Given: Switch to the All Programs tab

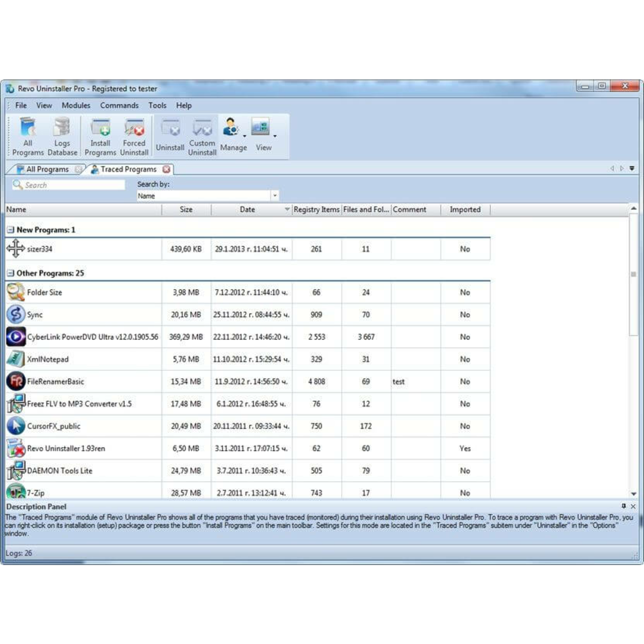Looking at the screenshot, I should point(46,170).
